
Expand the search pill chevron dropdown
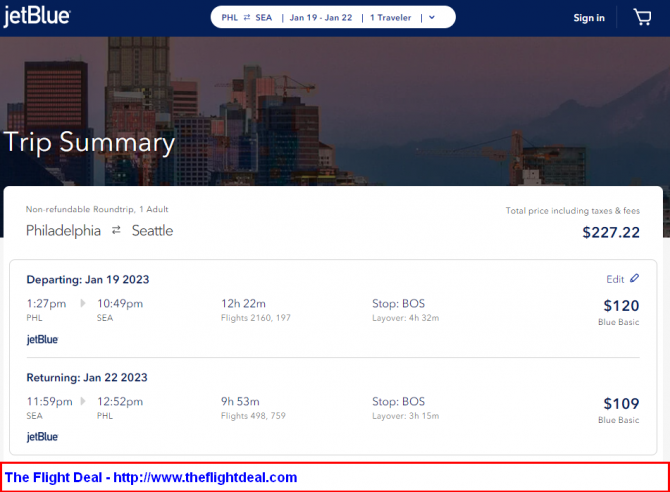click(x=432, y=18)
